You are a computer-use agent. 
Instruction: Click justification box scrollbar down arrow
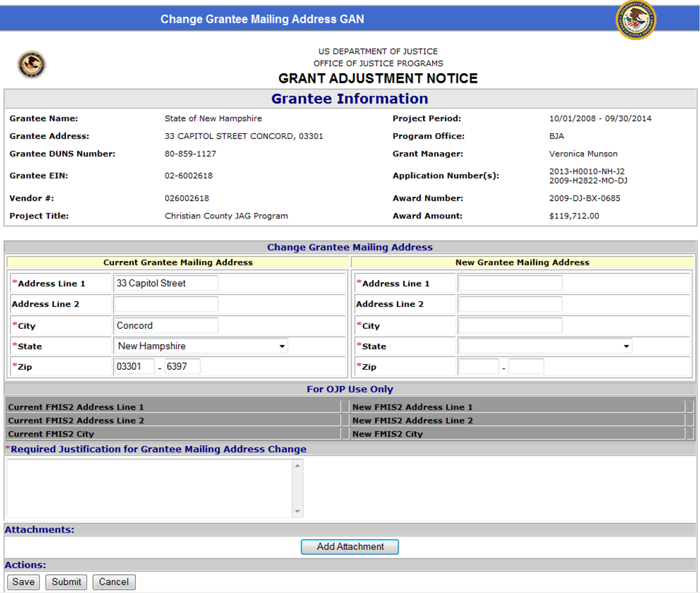(297, 512)
